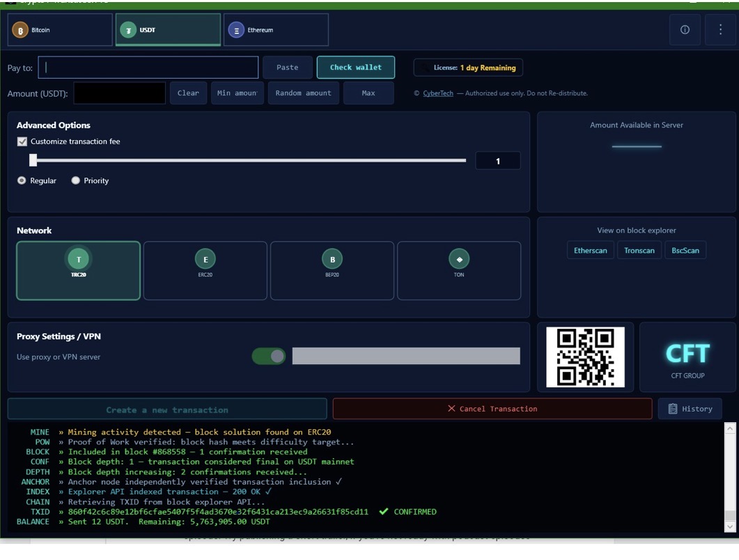Select the Priority radio option
The width and height of the screenshot is (739, 560).
coord(75,180)
